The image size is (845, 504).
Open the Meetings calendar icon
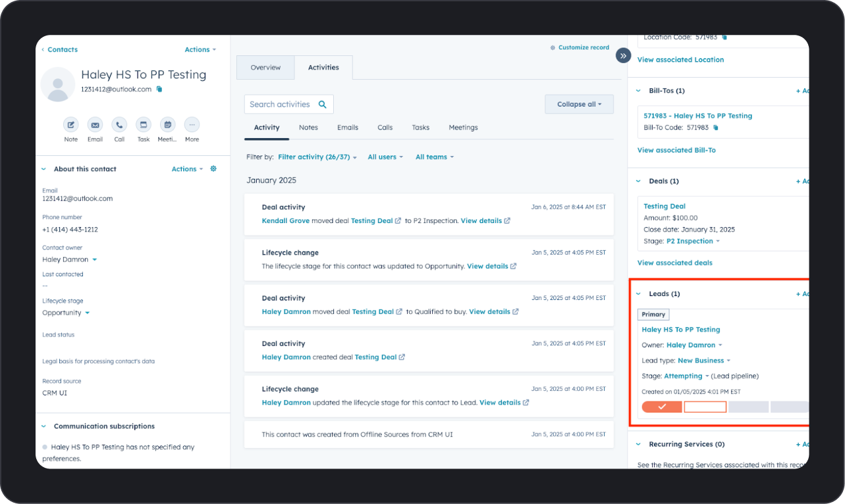pyautogui.click(x=167, y=124)
